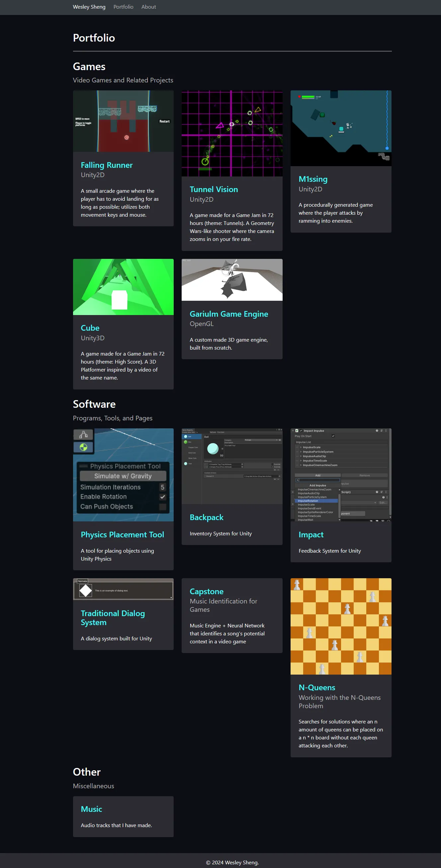441x868 pixels.
Task: Click 'Searches for solutions' N-Queens description
Action: point(341,733)
